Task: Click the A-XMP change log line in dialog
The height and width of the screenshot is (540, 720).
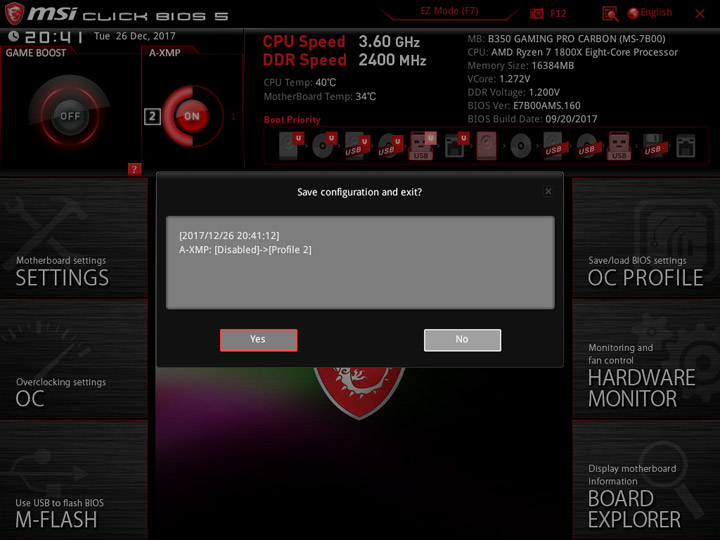Action: [245, 250]
